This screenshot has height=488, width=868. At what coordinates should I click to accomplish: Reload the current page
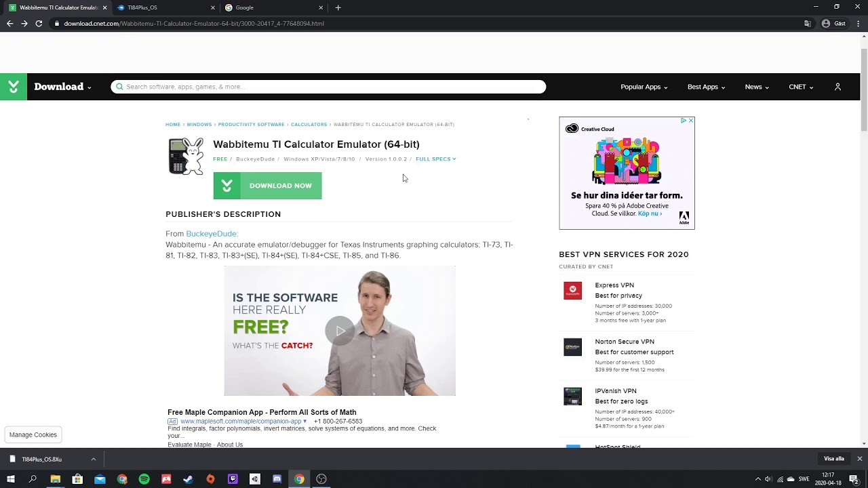coord(39,23)
